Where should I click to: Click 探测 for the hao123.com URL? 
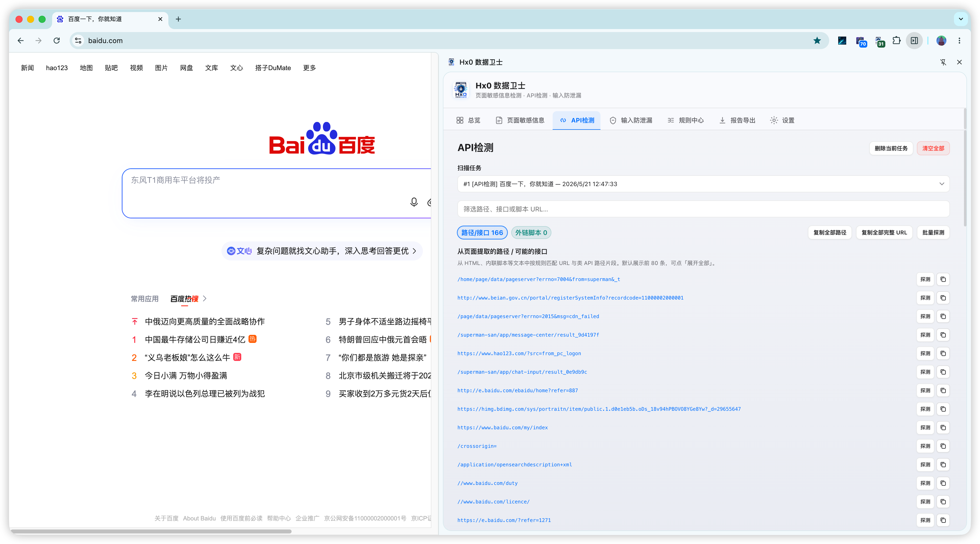pyautogui.click(x=925, y=353)
